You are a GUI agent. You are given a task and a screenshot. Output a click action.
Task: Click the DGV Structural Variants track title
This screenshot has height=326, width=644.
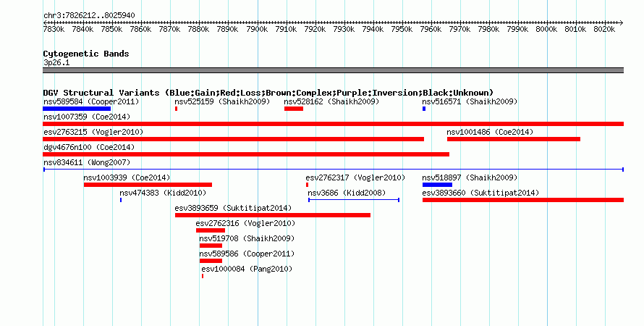[x=268, y=93]
